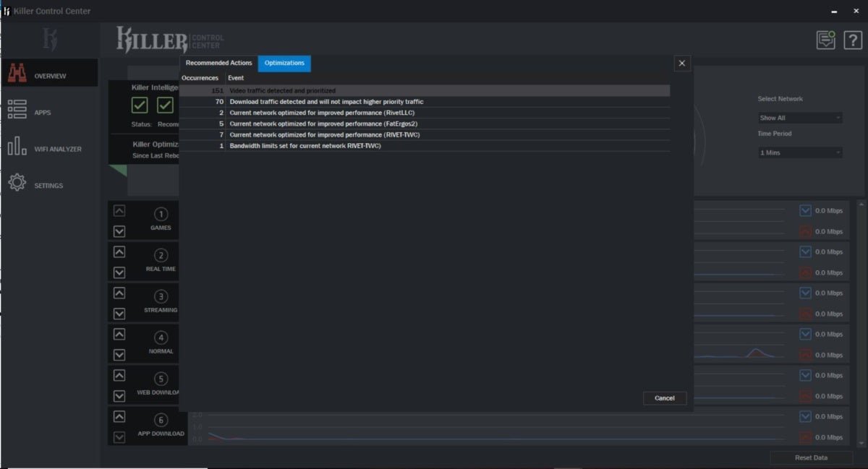Screen dimensions: 868x469
Task: Toggle Real Time upload speed indicator
Action: [805, 272]
